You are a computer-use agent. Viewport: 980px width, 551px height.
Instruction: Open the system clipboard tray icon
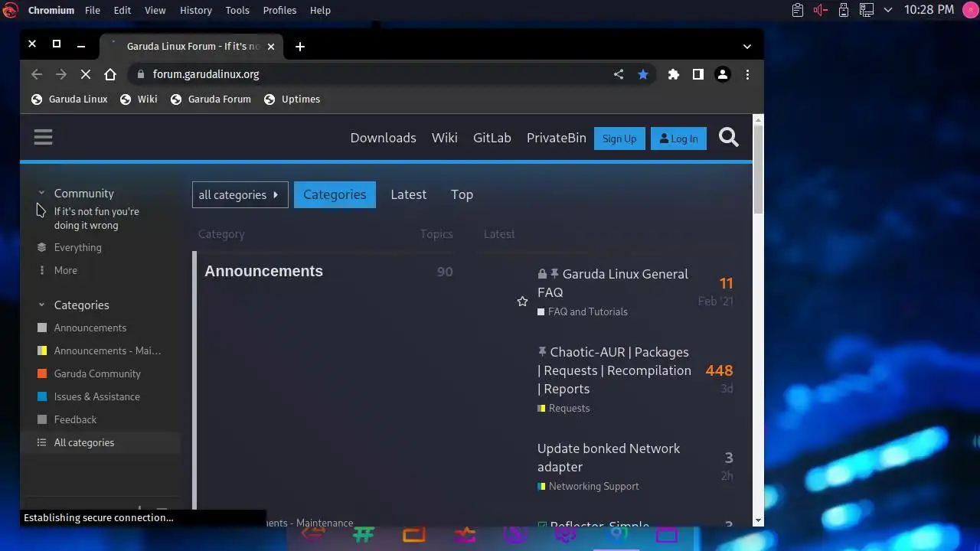[798, 10]
